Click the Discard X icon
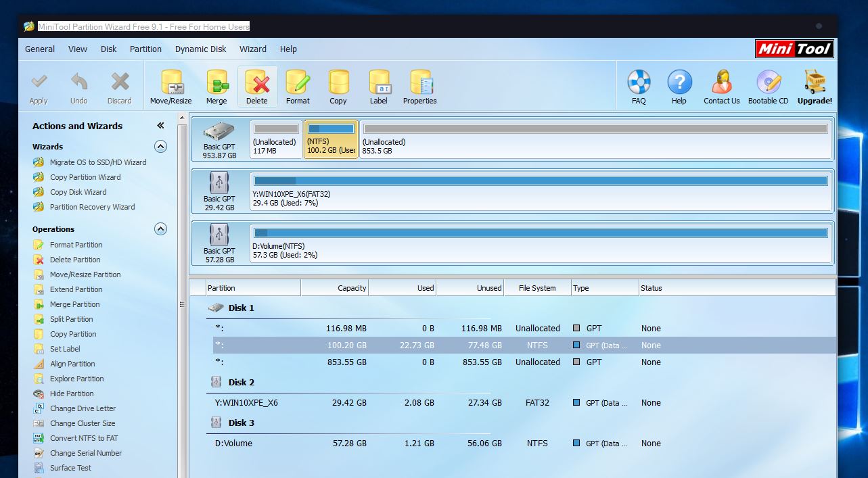The width and height of the screenshot is (868, 478). tap(120, 82)
